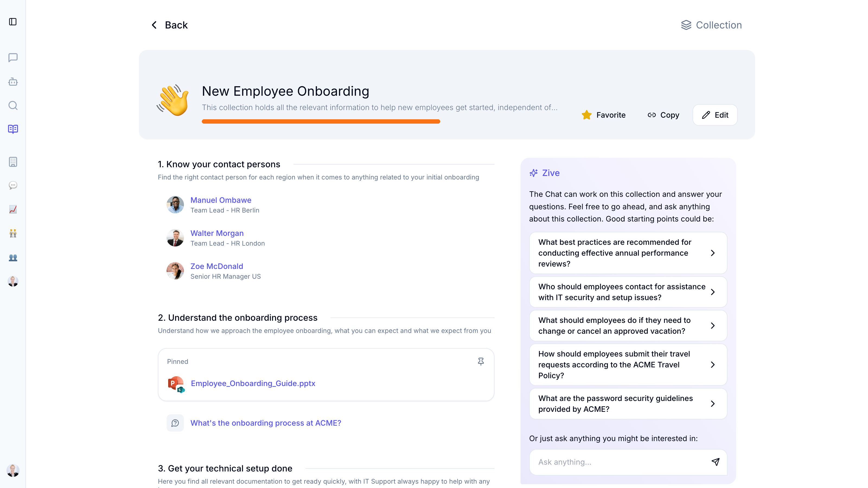The width and height of the screenshot is (868, 488).
Task: Expand the IT security contact question
Action: tap(628, 292)
